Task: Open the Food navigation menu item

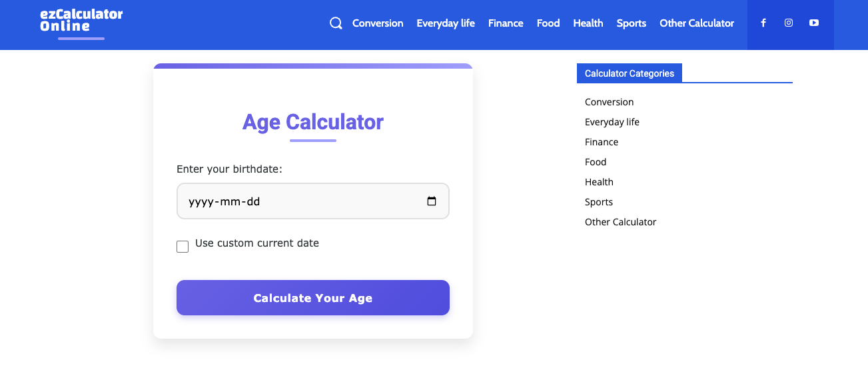Action: tap(548, 23)
